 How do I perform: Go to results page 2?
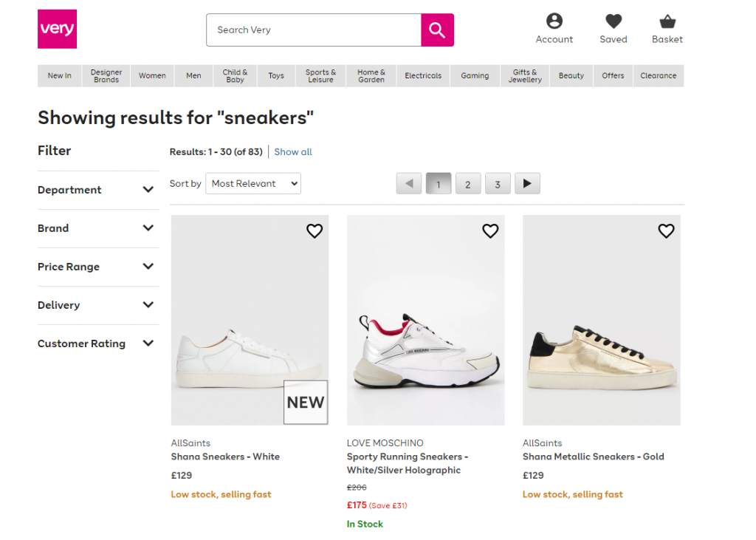coord(468,184)
